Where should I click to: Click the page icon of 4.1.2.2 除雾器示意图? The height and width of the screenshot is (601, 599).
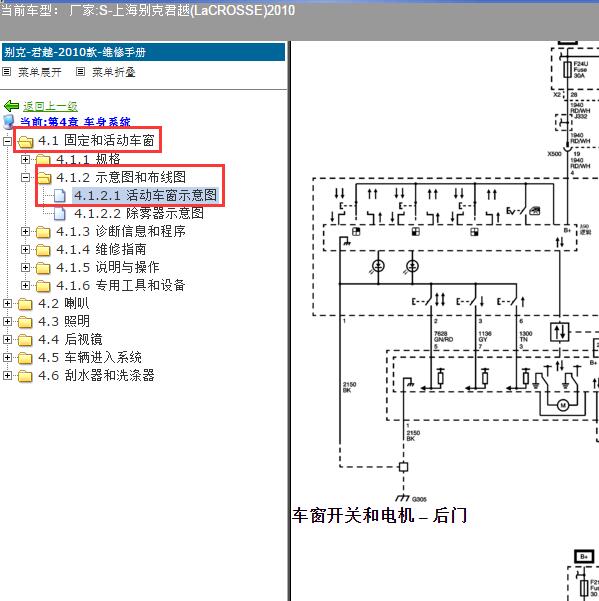coord(59,213)
